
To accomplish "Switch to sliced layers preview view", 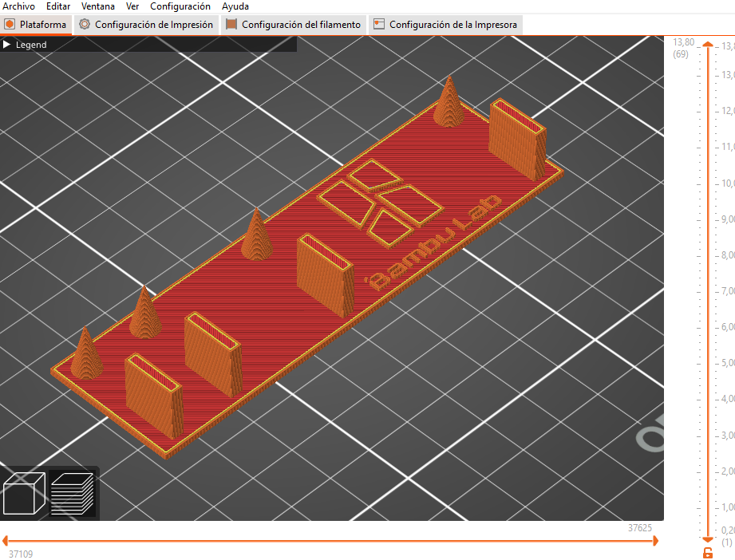I will coord(72,494).
